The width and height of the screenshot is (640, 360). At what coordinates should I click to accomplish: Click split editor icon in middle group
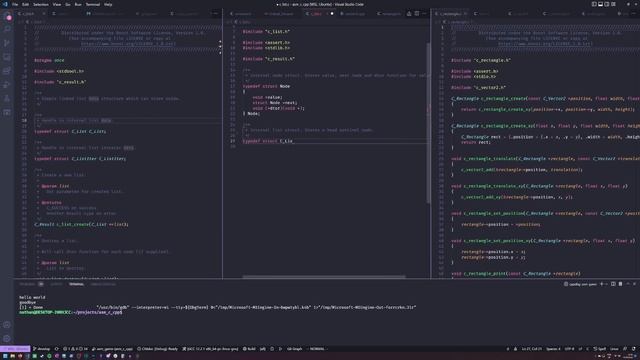(x=417, y=13)
